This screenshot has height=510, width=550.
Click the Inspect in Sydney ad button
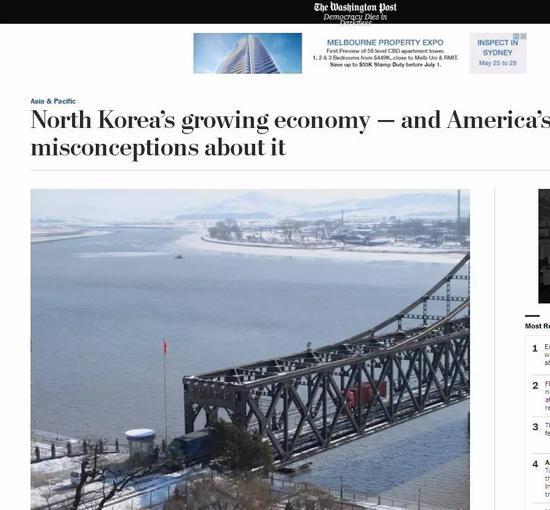(x=498, y=53)
